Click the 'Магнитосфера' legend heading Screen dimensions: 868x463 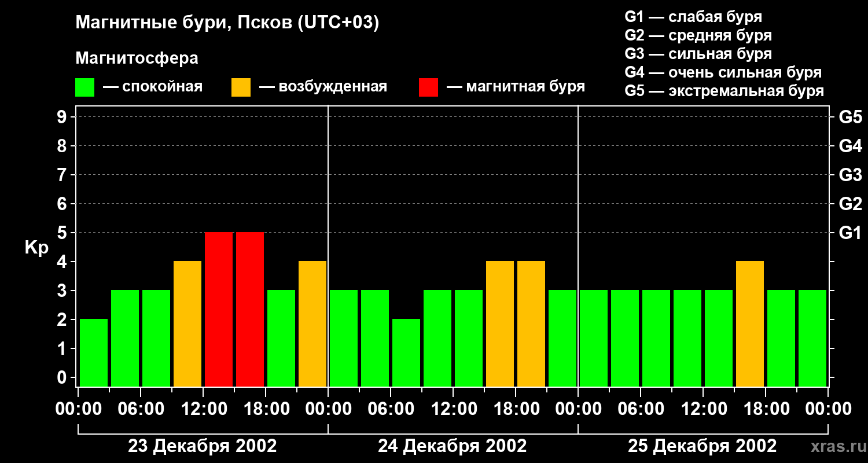point(137,58)
